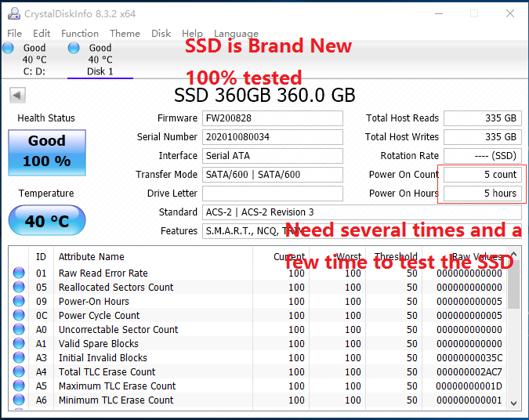
Task: Select the Power-On Hours attribute
Action: pyautogui.click(x=258, y=301)
